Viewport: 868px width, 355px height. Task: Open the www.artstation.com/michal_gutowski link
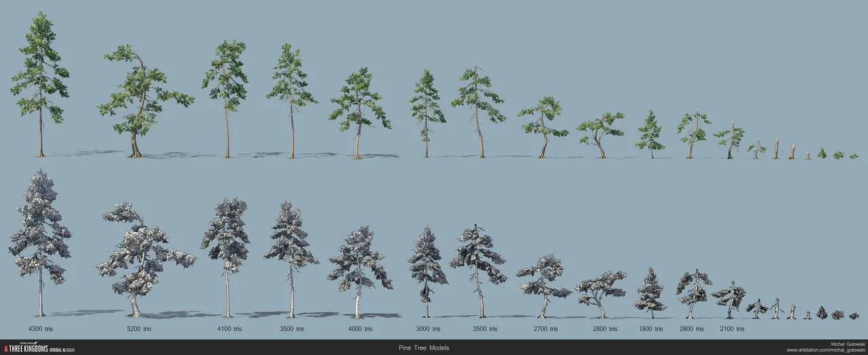coord(825,350)
